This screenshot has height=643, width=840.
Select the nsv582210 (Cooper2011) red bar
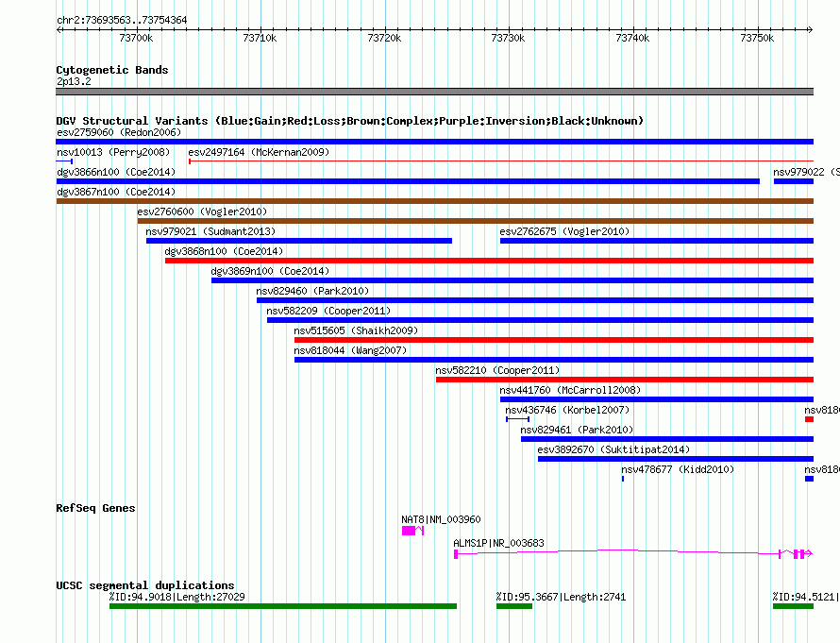point(623,380)
